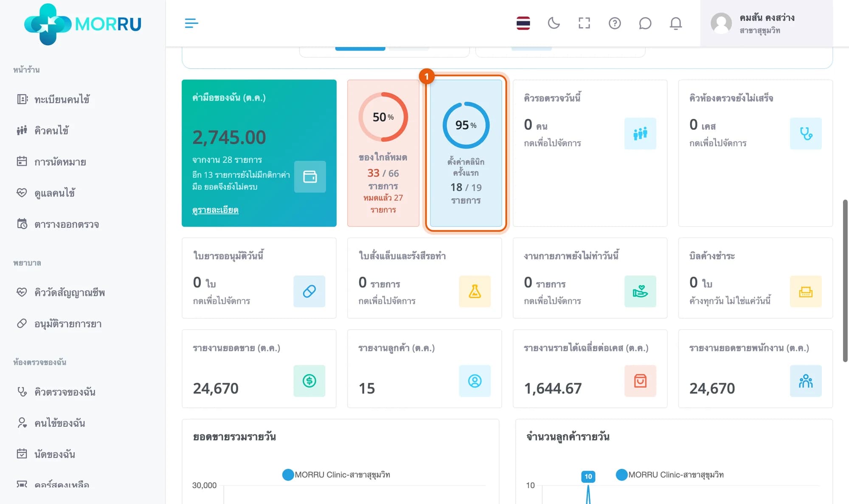Open the notifications bell
This screenshot has height=504, width=849.
[x=675, y=23]
